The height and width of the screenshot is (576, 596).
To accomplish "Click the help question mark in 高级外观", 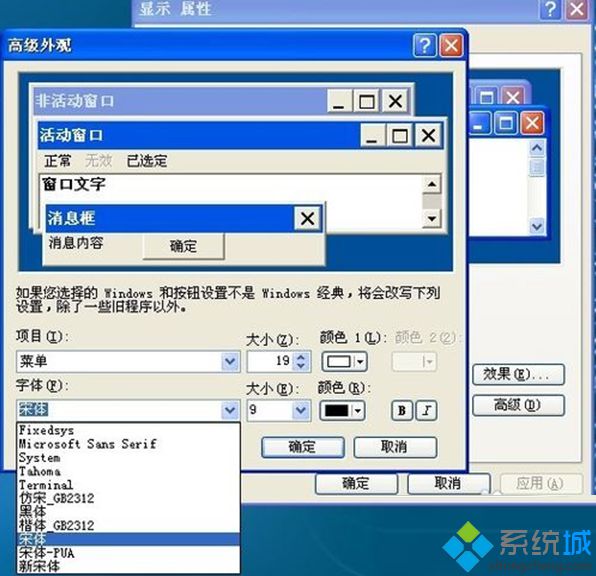I will point(424,46).
